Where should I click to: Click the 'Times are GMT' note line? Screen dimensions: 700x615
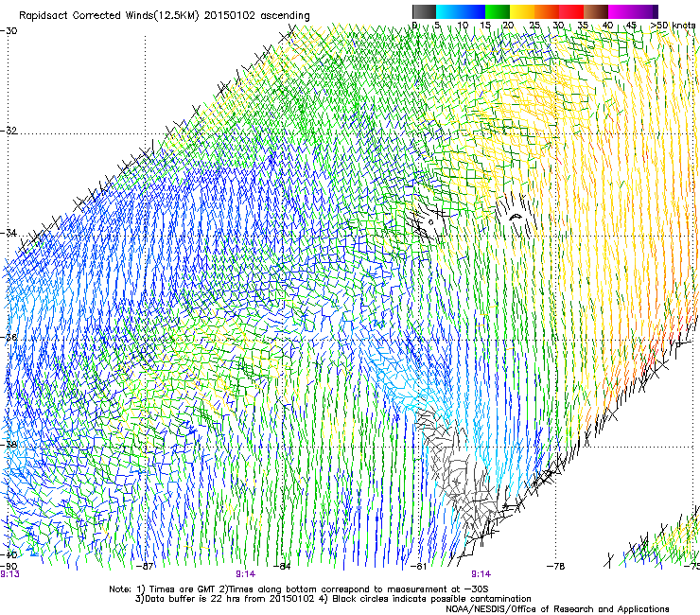(299, 589)
